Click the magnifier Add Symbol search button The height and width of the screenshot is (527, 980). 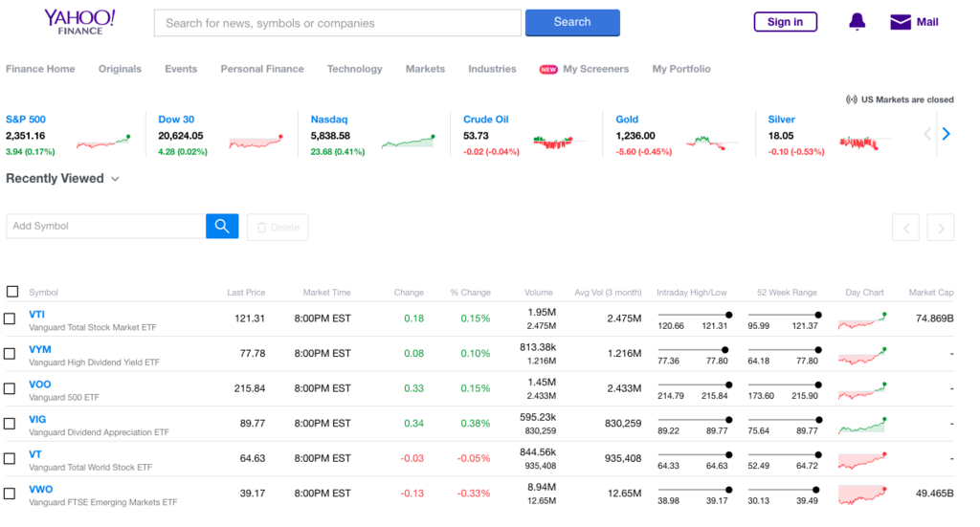pos(222,226)
